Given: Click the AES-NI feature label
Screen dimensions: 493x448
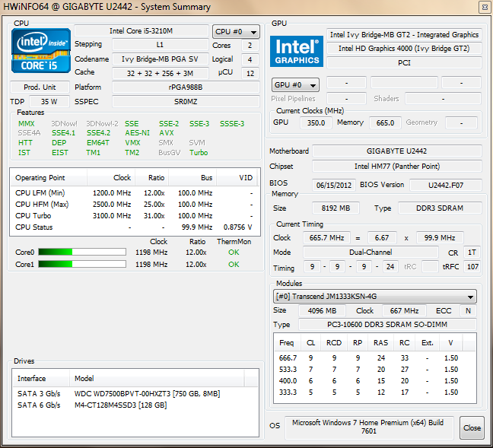Looking at the screenshot, I should (137, 132).
